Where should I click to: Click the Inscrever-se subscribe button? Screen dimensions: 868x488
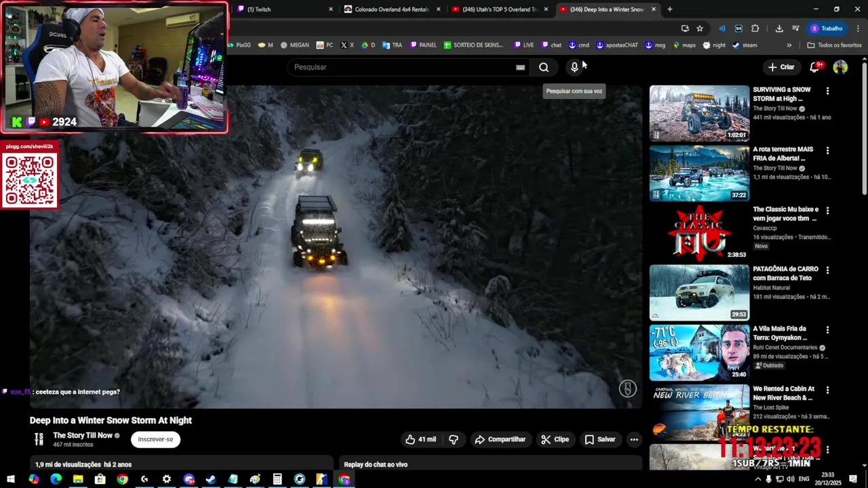point(155,439)
